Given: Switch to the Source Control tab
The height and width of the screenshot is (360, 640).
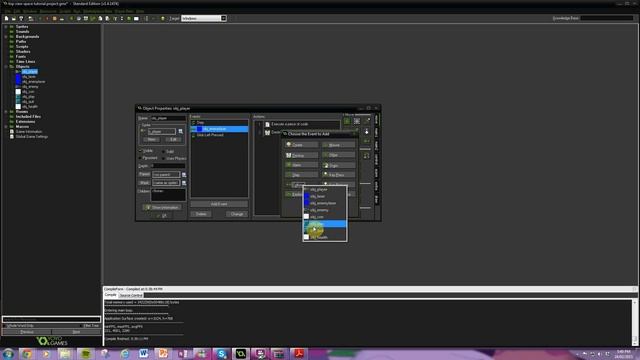Looking at the screenshot, I should coord(131,295).
